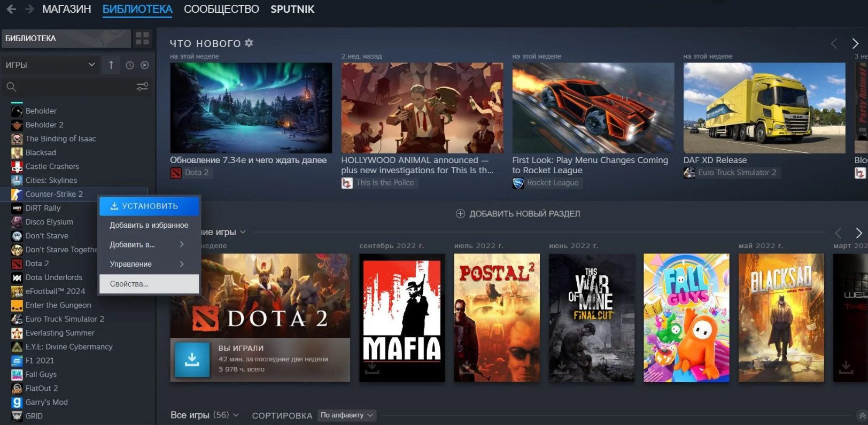This screenshot has width=868, height=425.
Task: Expand the recent games shelf dropdown
Action: coord(243,232)
